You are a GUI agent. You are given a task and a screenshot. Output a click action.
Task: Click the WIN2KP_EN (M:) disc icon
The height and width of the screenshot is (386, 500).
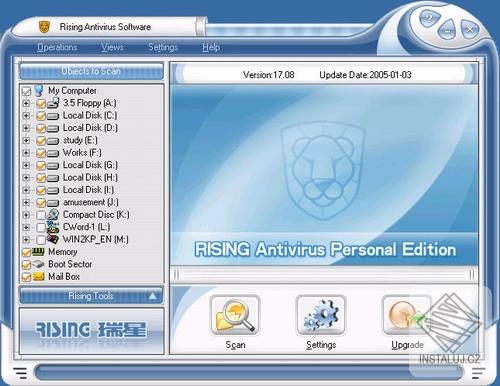click(x=53, y=239)
